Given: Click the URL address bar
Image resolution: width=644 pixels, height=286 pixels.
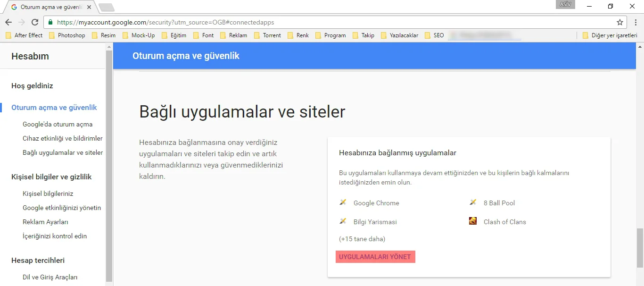Looking at the screenshot, I should point(330,22).
